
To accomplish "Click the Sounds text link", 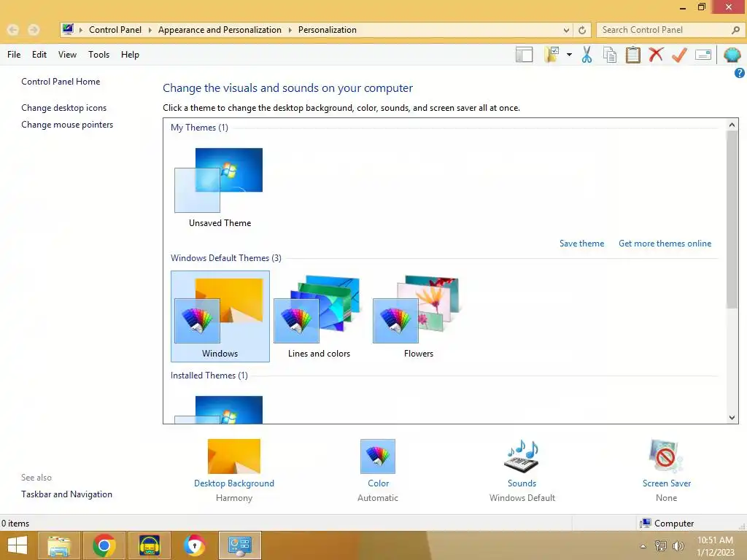I will click(522, 483).
